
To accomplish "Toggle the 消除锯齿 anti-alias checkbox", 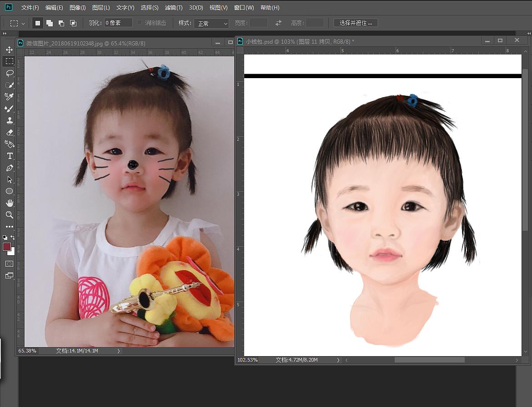I will tap(139, 22).
